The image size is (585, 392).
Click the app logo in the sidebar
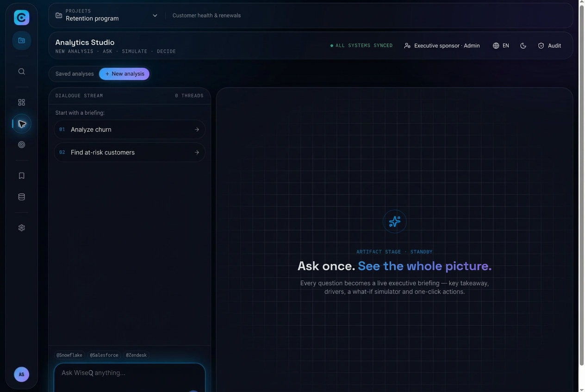click(21, 18)
